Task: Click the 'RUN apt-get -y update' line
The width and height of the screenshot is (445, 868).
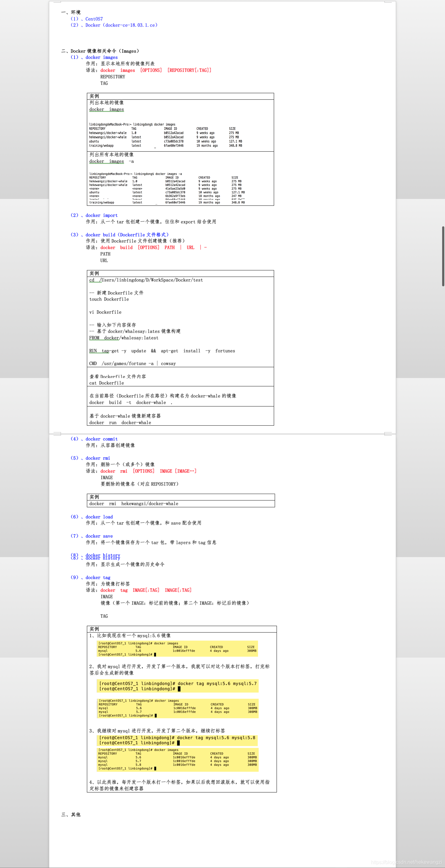Action: [x=162, y=351]
